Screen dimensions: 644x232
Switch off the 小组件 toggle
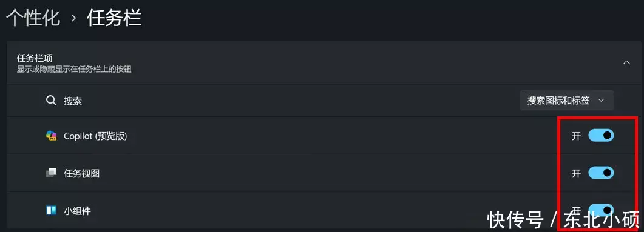click(x=601, y=210)
